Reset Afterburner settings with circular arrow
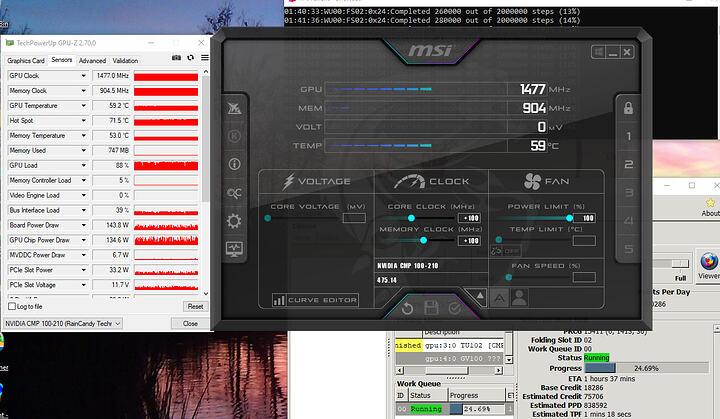This screenshot has height=419, width=720. pyautogui.click(x=407, y=308)
